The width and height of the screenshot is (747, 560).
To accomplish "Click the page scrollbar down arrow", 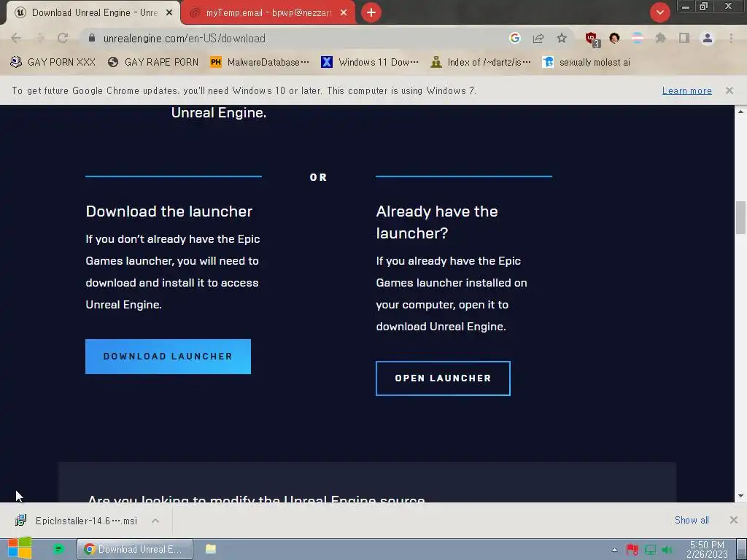I will pos(740,496).
